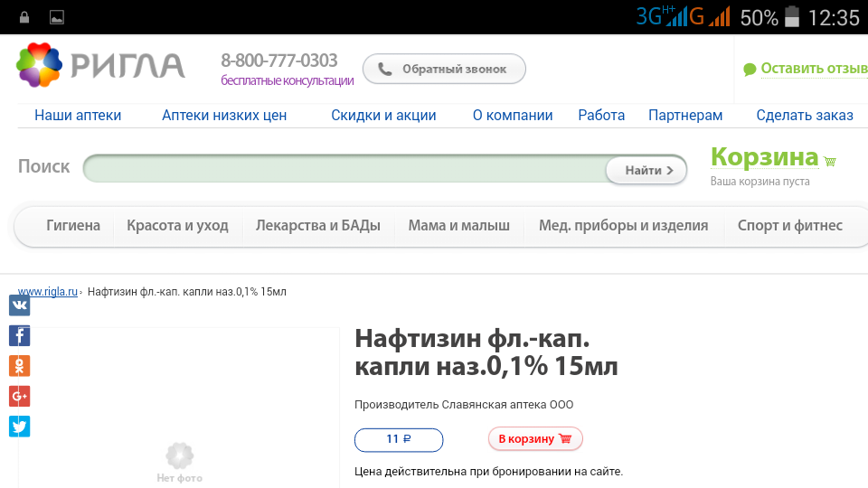Click the Нет фото product image placeholder
Screen dimensions: 868x488
point(179,461)
